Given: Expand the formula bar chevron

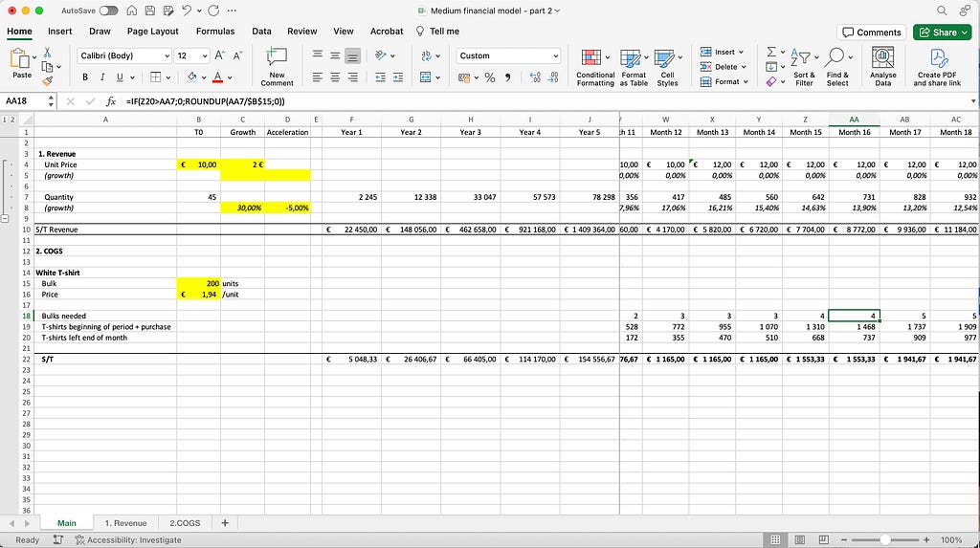Looking at the screenshot, I should tap(973, 101).
